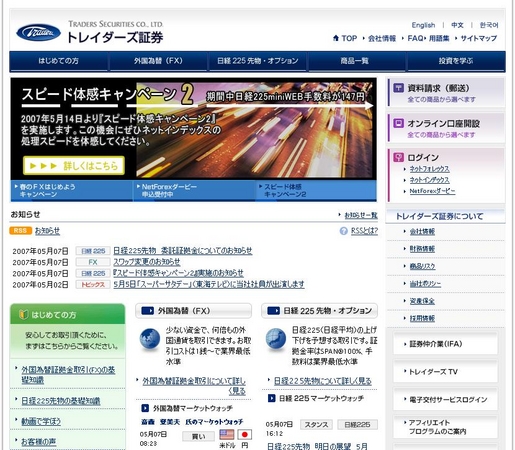The image size is (515, 450).
Task: Click the 買い stance label
Action: tap(198, 436)
